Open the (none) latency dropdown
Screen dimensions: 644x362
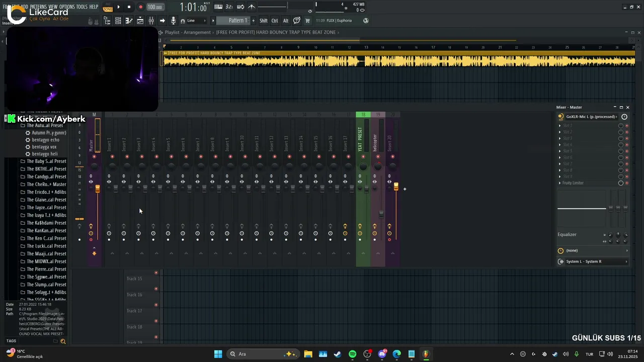[x=597, y=250]
